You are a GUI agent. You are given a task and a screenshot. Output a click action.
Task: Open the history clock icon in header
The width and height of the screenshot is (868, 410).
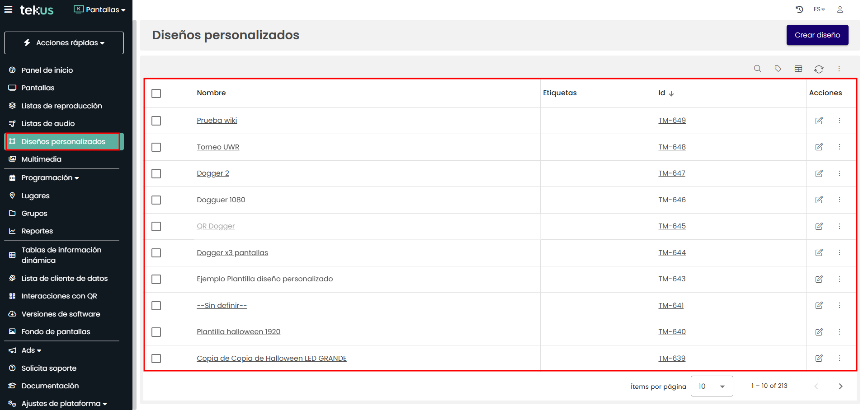799,9
